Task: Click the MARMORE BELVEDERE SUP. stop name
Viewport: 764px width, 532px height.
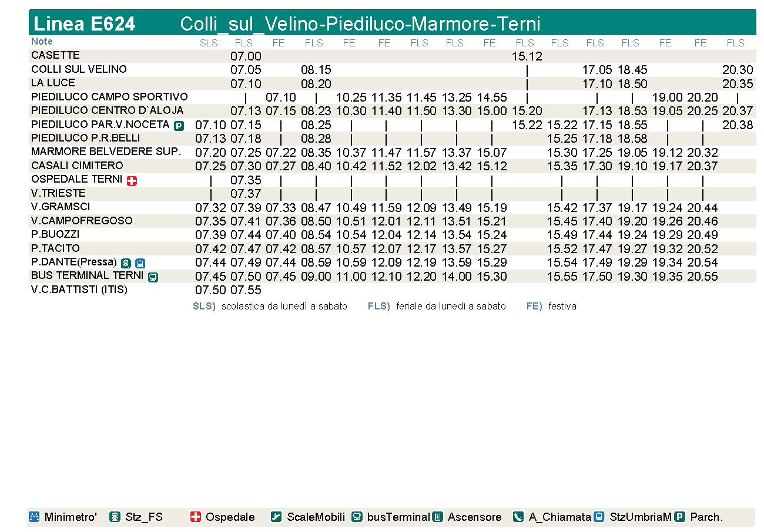Action: [x=106, y=151]
